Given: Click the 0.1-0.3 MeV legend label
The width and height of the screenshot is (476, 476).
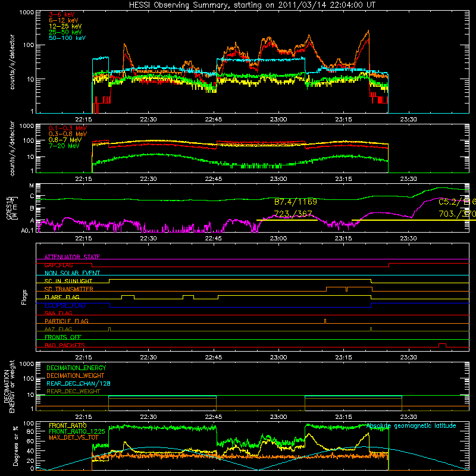Looking at the screenshot, I should 68,128.
